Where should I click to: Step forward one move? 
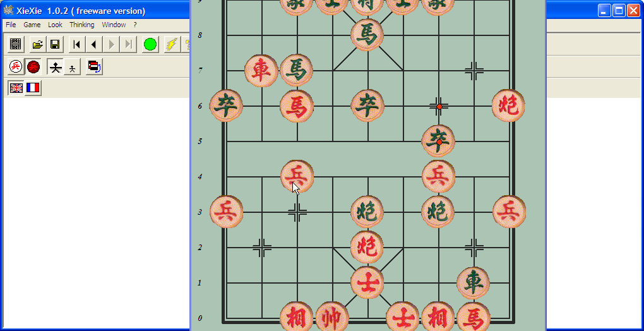[x=111, y=44]
